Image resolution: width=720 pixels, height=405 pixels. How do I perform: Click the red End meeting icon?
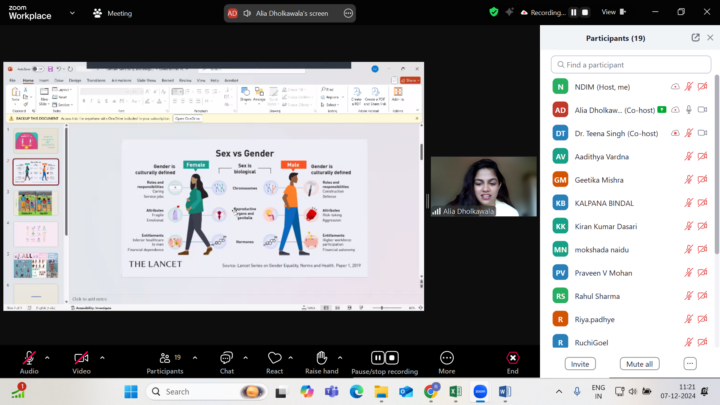click(x=513, y=357)
